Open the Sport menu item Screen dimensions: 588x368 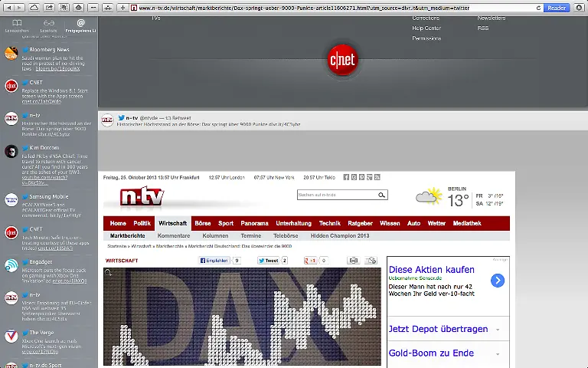point(226,223)
